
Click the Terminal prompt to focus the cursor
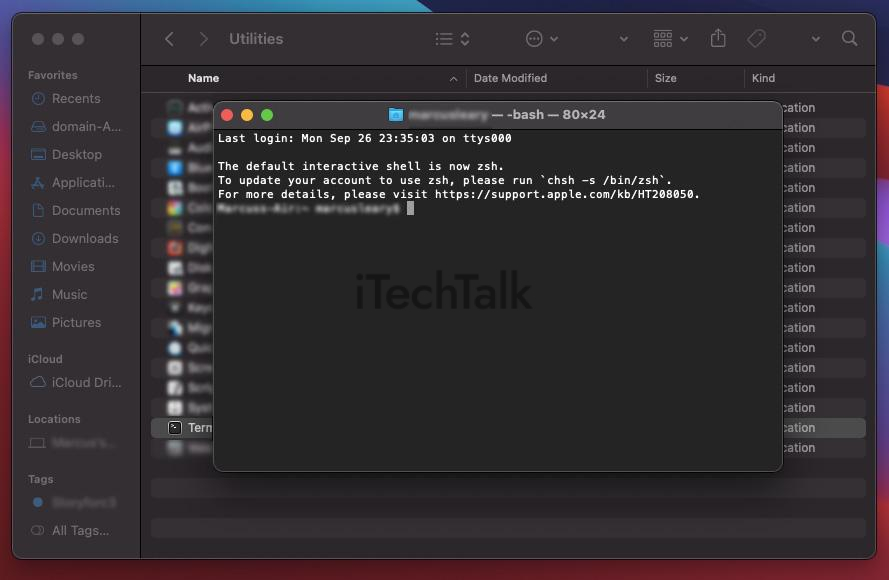[x=409, y=208]
